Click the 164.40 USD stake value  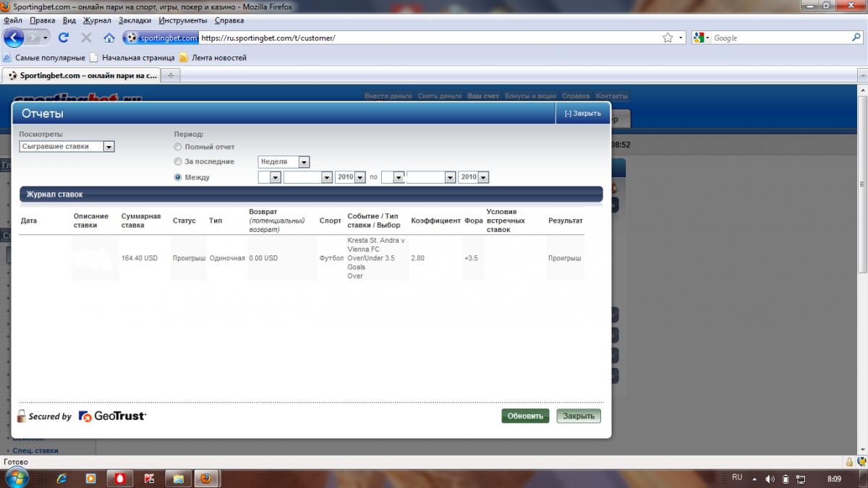click(x=140, y=258)
